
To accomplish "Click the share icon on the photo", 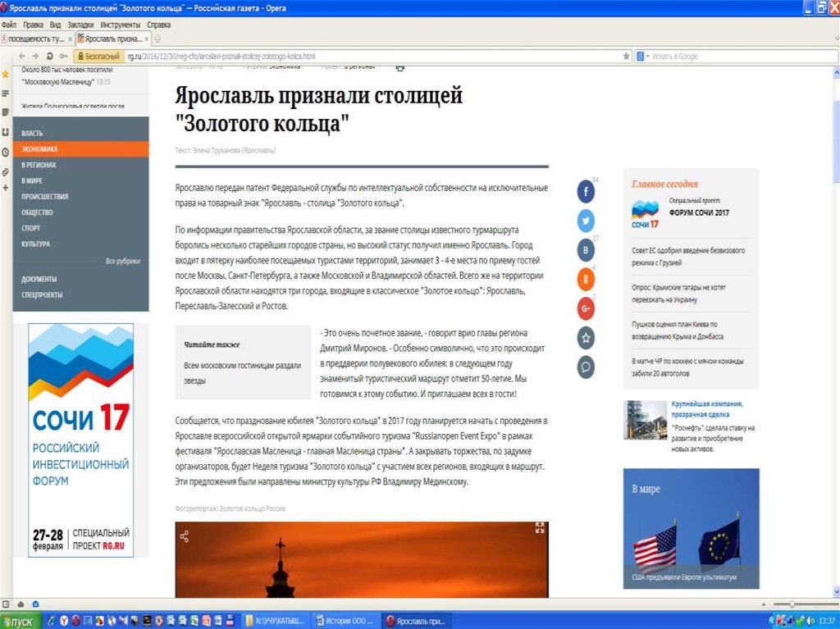I will pyautogui.click(x=185, y=536).
